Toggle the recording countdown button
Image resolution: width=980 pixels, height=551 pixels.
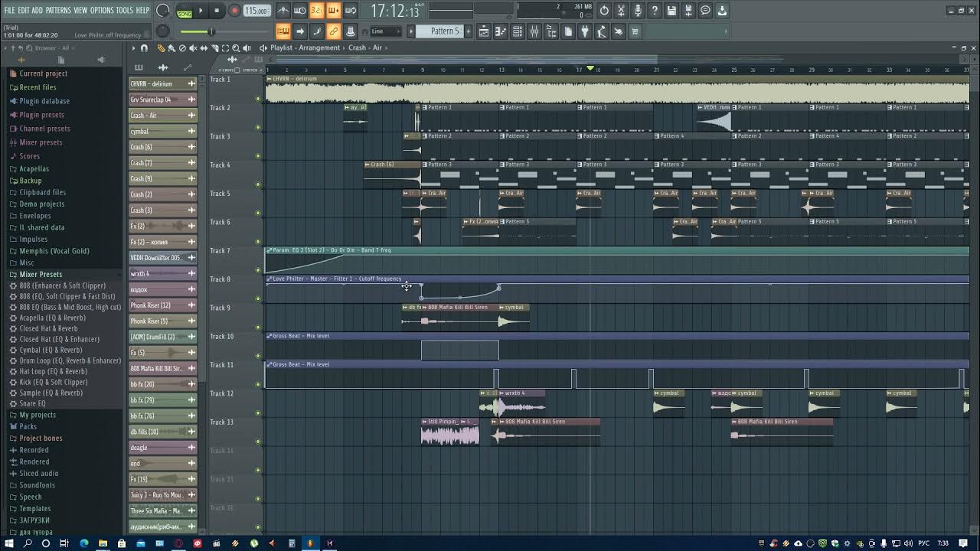(x=316, y=11)
